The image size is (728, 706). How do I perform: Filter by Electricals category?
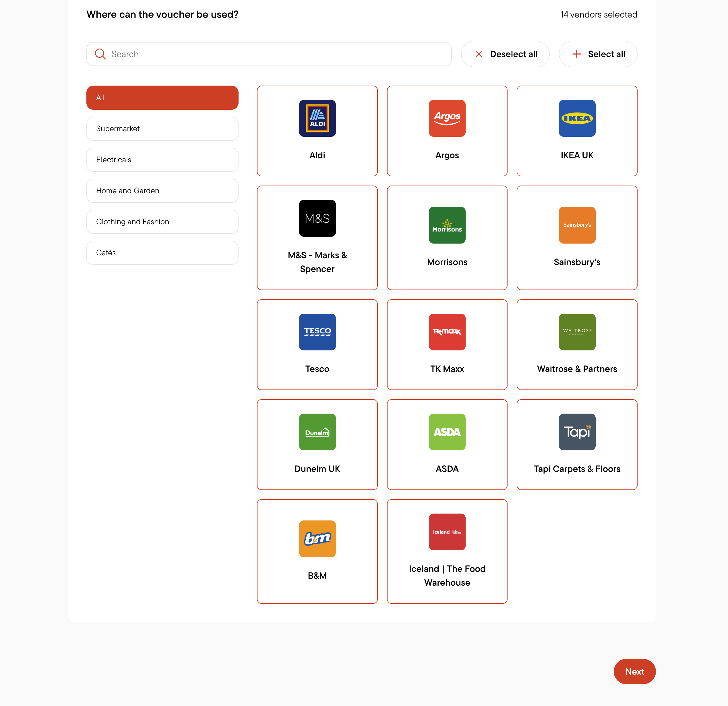(x=162, y=160)
